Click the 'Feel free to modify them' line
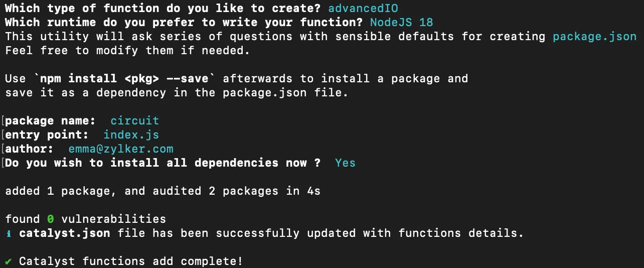 tap(127, 51)
